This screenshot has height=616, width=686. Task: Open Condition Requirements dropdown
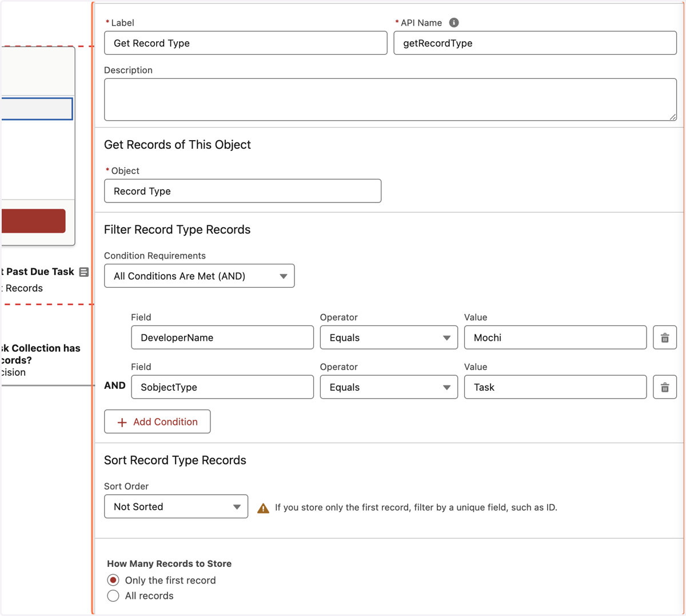(x=200, y=276)
